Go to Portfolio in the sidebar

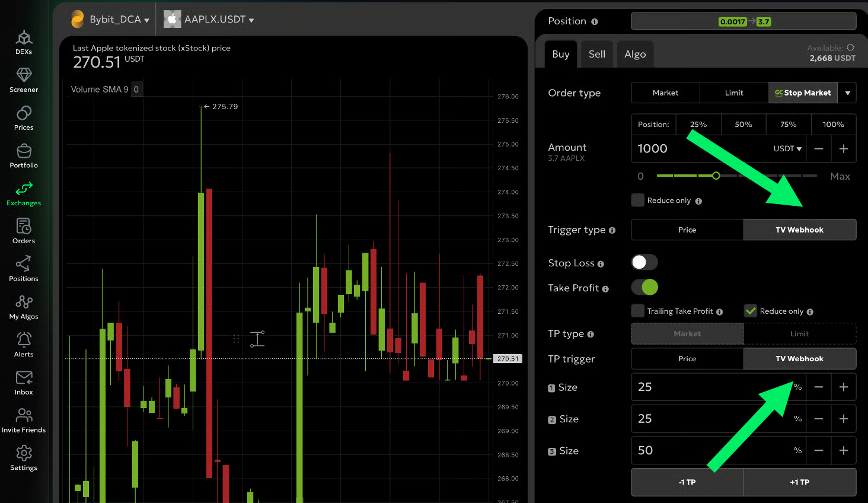pos(24,151)
